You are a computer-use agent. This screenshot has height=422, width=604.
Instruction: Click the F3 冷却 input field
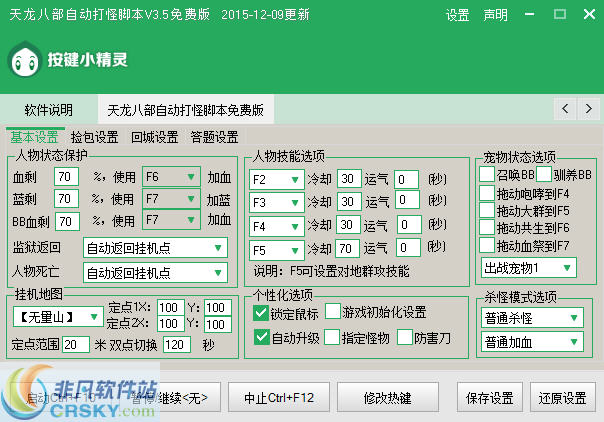pyautogui.click(x=349, y=201)
